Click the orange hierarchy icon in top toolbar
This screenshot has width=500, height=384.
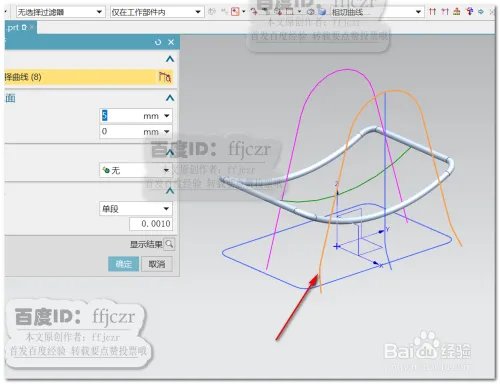pyautogui.click(x=457, y=12)
